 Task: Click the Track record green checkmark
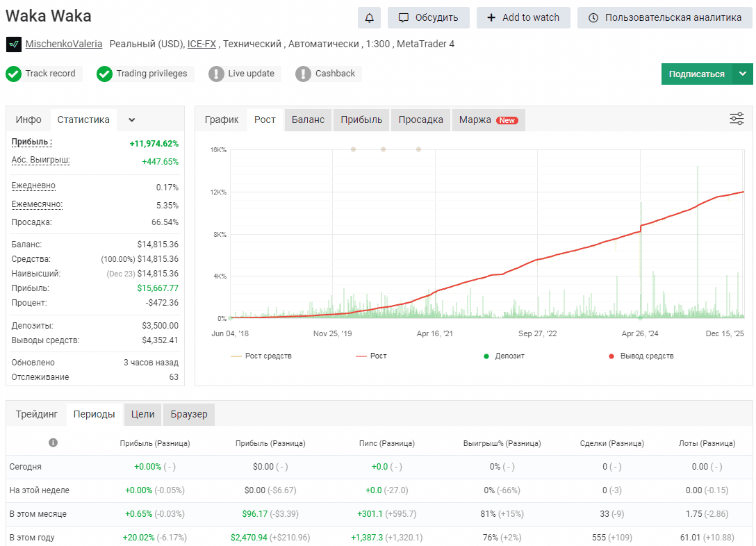[13, 74]
